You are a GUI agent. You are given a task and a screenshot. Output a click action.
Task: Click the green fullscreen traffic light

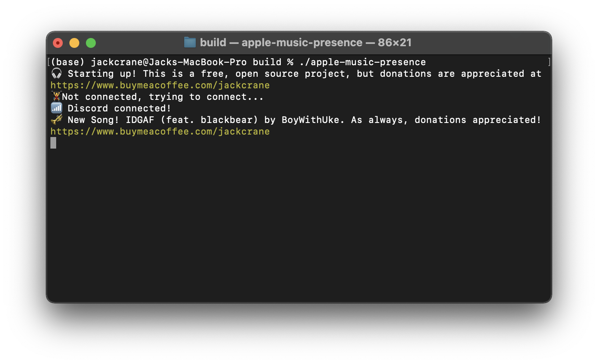(x=90, y=43)
